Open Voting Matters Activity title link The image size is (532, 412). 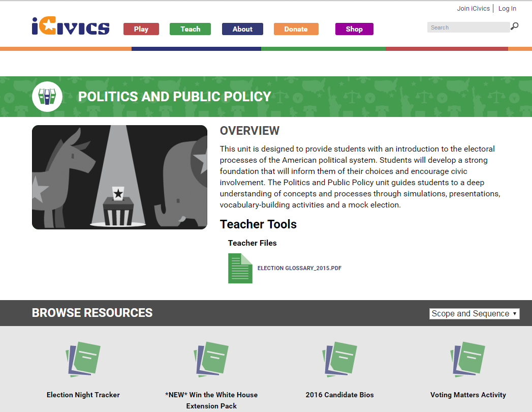tap(468, 395)
